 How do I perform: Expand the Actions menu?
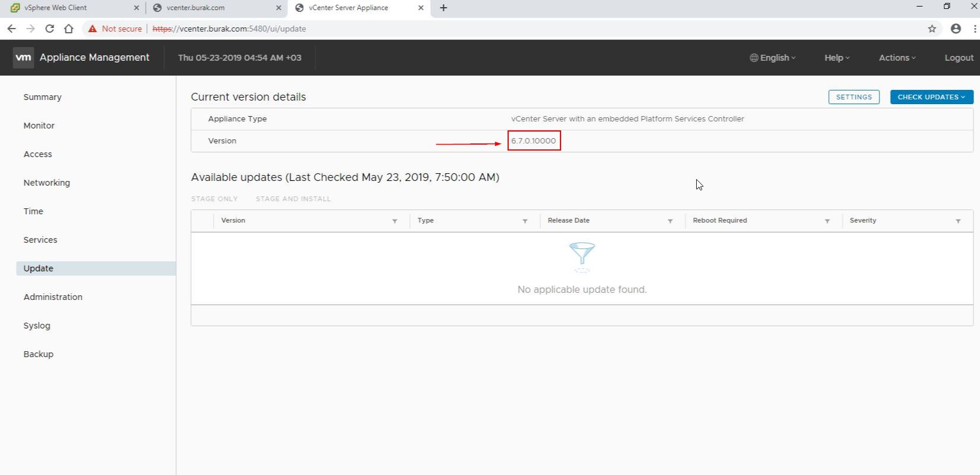pyautogui.click(x=897, y=58)
